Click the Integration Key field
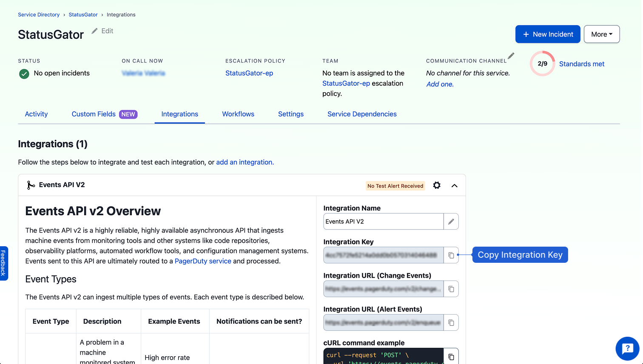This screenshot has height=364, width=643. (383, 255)
